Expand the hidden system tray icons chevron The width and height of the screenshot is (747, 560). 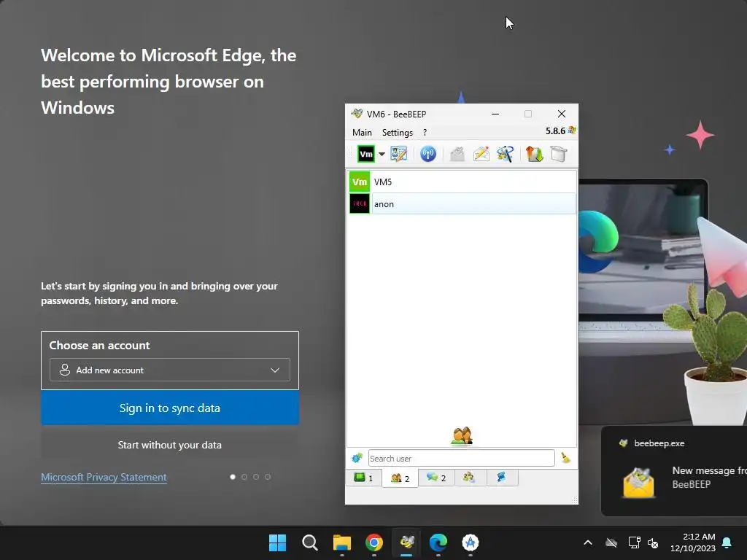(588, 542)
